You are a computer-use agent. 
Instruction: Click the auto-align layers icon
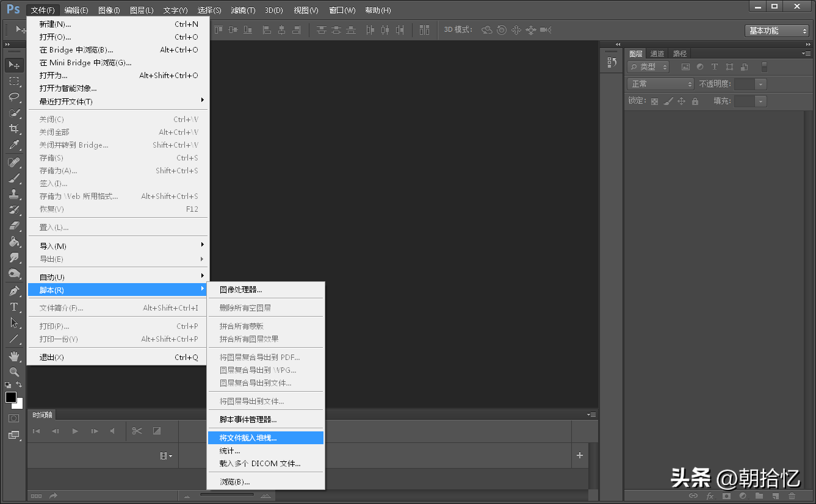(x=424, y=30)
